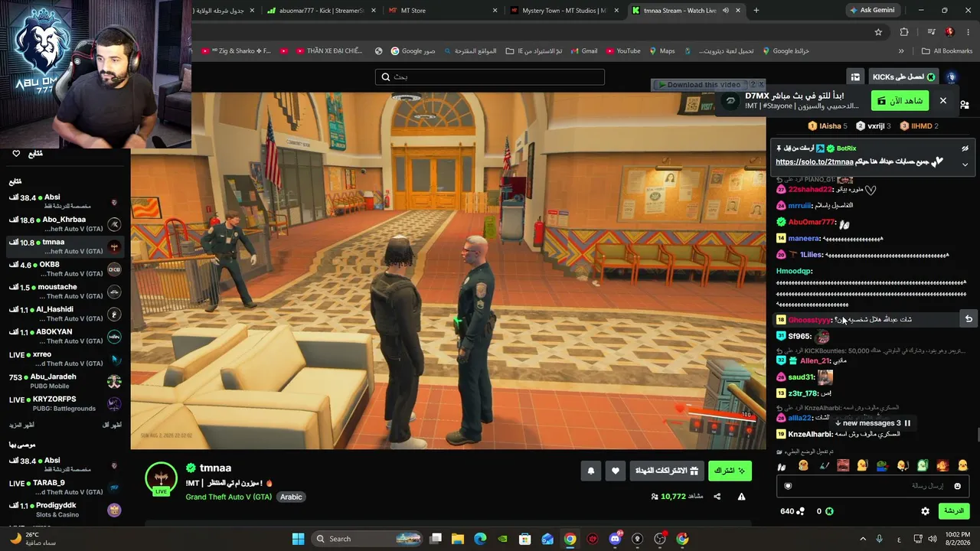Open Prodigyddk Slots & Casino channel
The image size is (980, 551).
(65, 510)
